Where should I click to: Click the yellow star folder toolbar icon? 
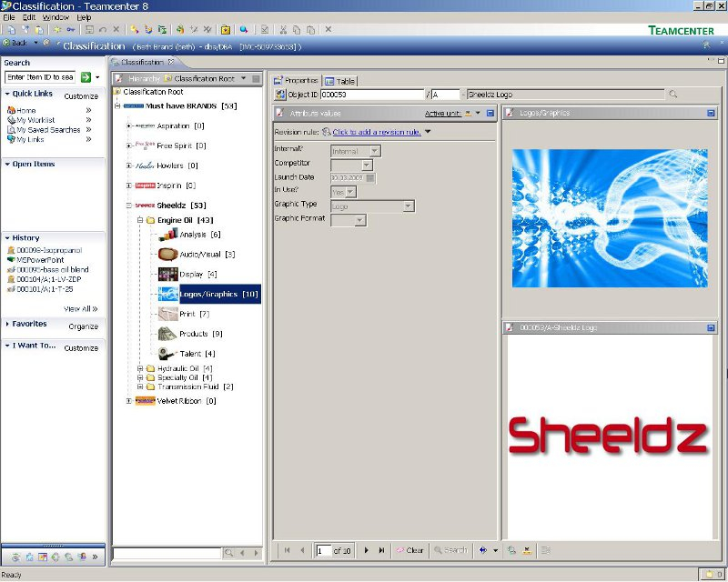(x=226, y=30)
